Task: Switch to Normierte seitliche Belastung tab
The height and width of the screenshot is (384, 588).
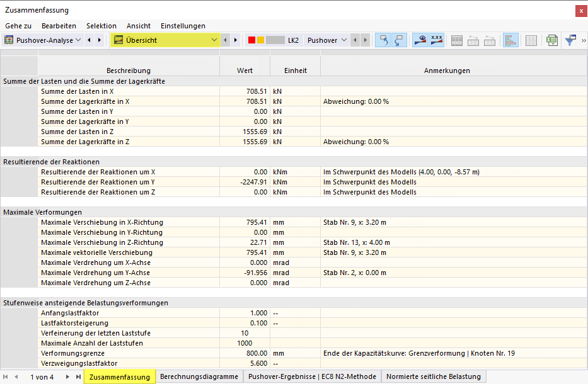Action: point(434,376)
